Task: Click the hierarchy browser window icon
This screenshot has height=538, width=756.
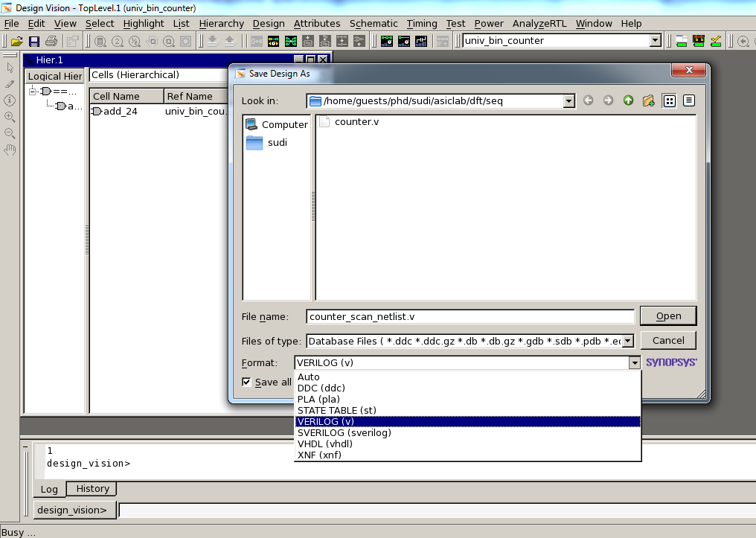Action: pyautogui.click(x=682, y=42)
